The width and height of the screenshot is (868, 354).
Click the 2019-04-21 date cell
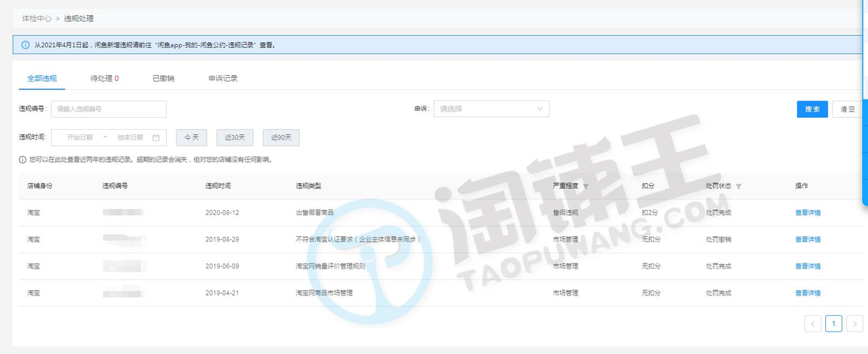222,293
